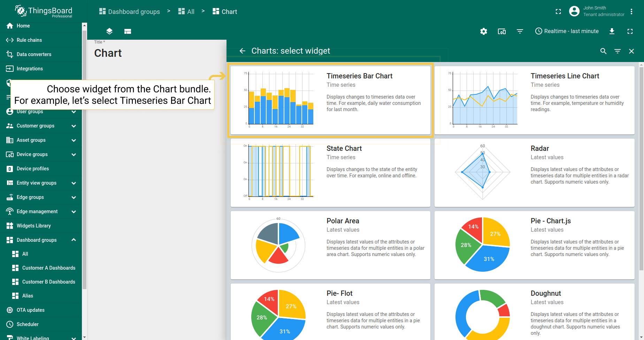Select the Doughnut widget card
Screen dimensions: 644x340
[535, 312]
